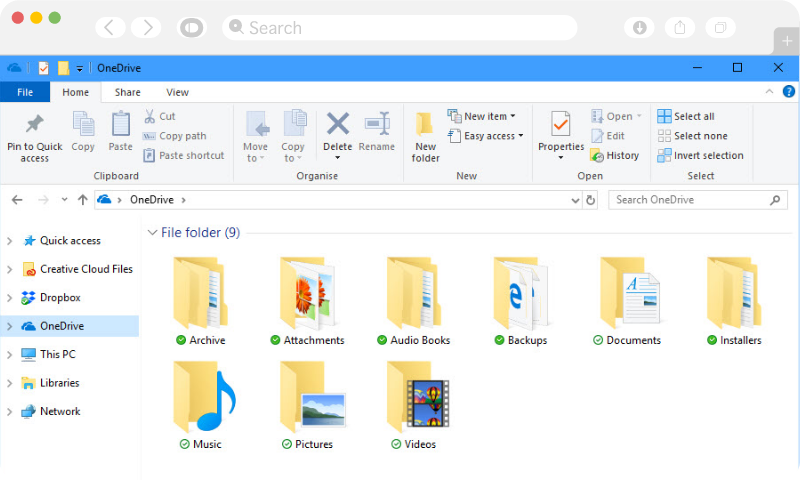Click the browser forward arrow button
The height and width of the screenshot is (480, 800).
(147, 28)
